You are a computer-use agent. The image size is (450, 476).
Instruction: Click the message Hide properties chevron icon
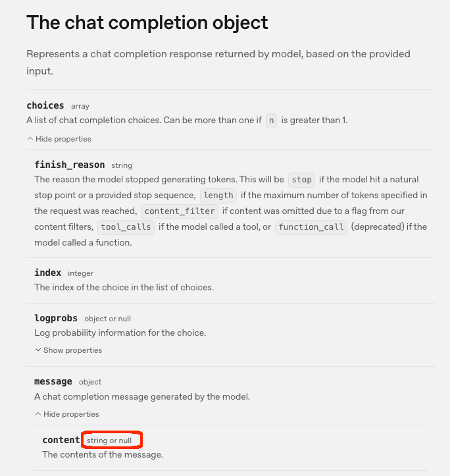click(x=38, y=414)
